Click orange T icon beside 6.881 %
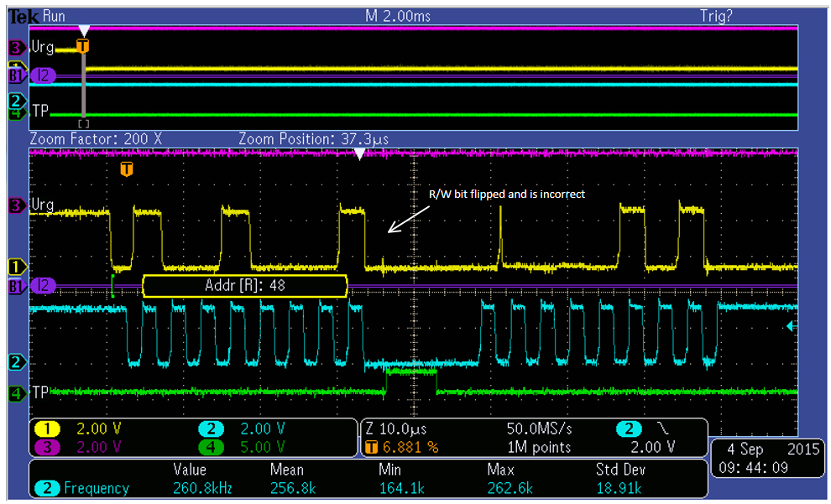This screenshot has height=504, width=831. click(x=372, y=447)
